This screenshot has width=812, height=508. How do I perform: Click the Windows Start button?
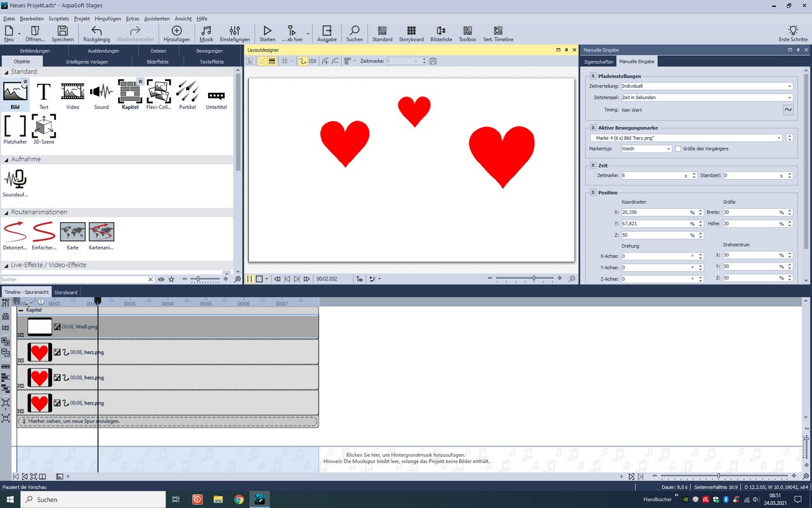(x=10, y=499)
